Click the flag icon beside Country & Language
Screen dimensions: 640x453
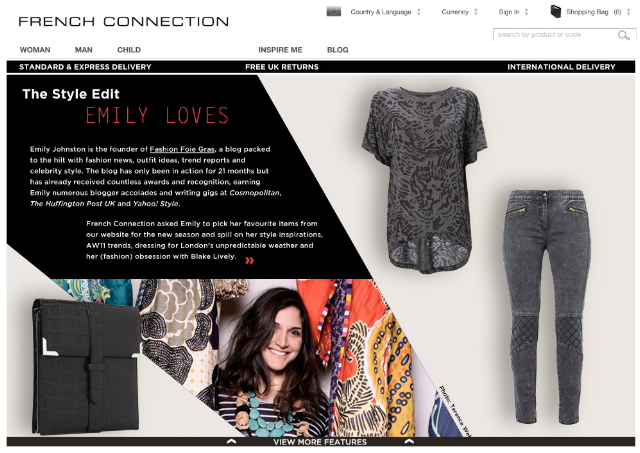click(x=333, y=11)
